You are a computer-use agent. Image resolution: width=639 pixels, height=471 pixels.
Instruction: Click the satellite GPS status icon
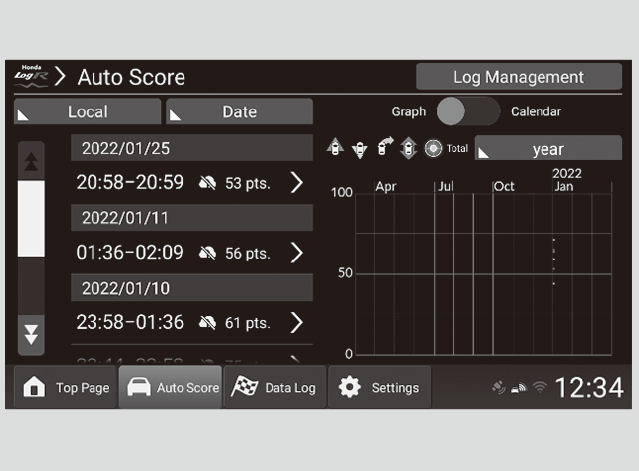coord(499,388)
